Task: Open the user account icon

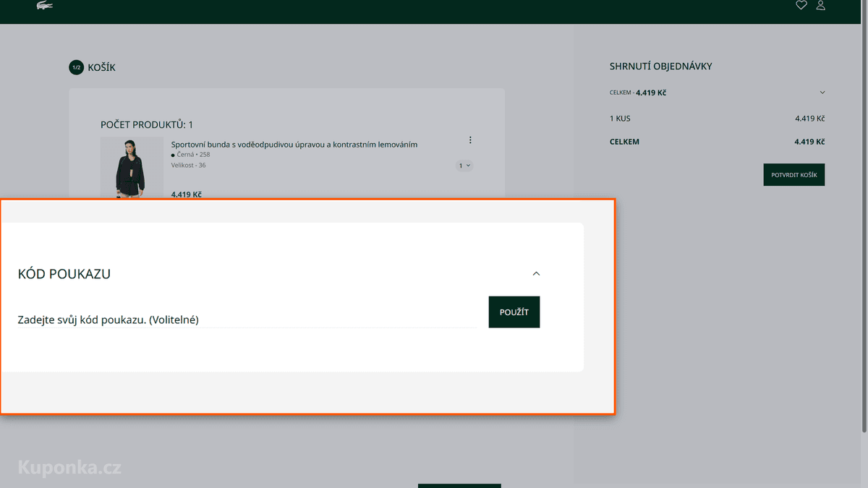Action: point(820,5)
